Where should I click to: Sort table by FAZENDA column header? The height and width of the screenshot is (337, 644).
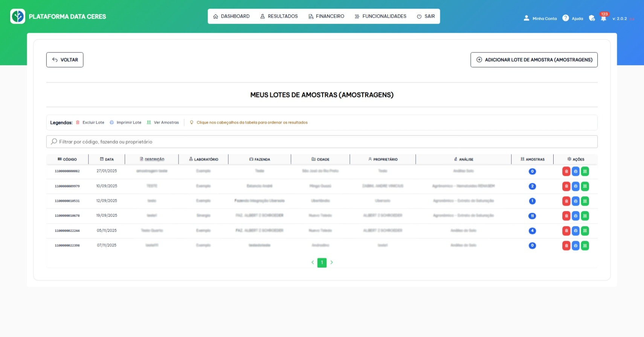pyautogui.click(x=260, y=159)
